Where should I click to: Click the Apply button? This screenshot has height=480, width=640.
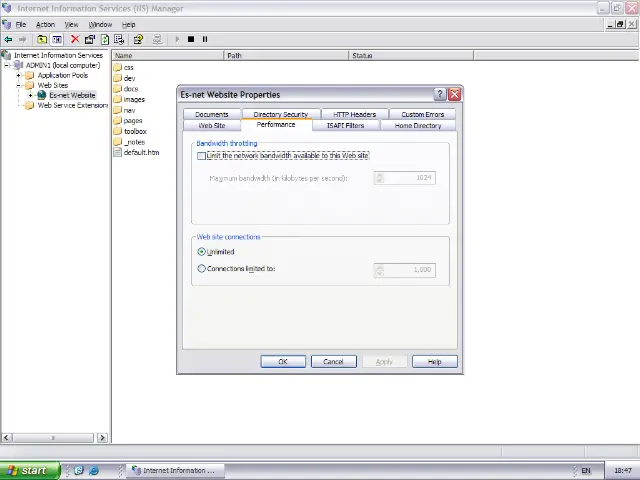(x=384, y=362)
